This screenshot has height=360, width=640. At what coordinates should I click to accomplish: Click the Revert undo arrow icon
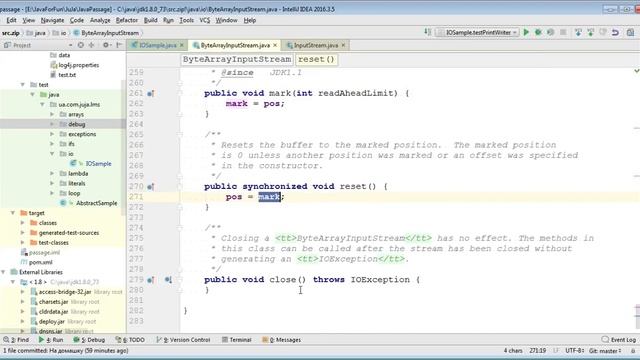click(615, 32)
